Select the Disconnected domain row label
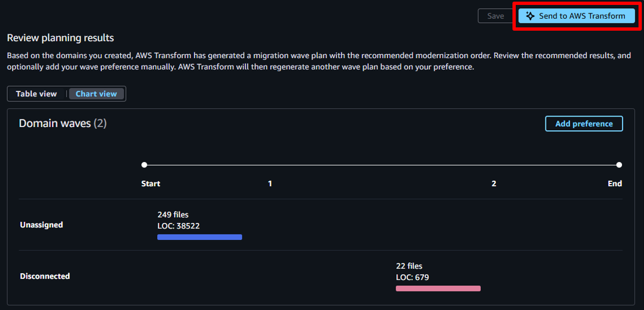Image resolution: width=644 pixels, height=310 pixels. [x=45, y=276]
